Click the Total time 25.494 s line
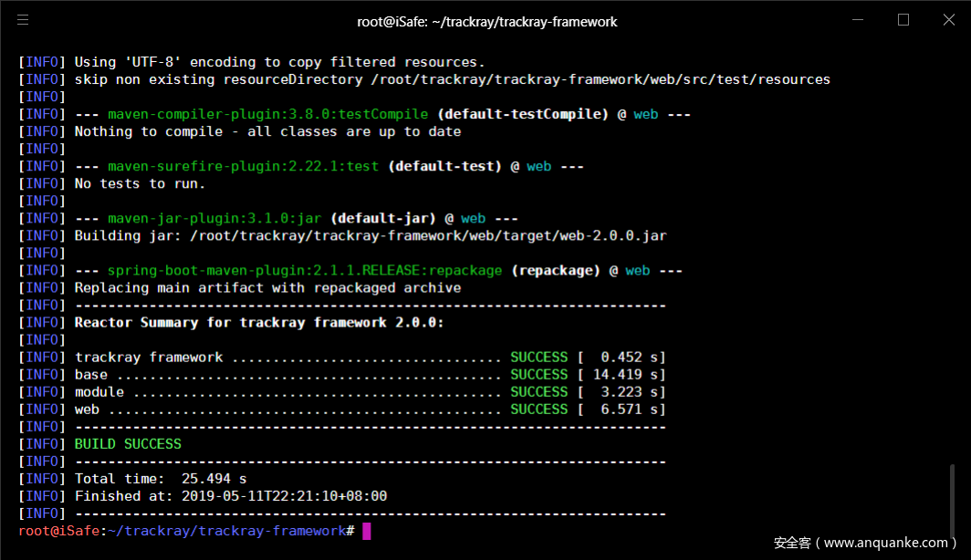Screen dimensions: 971x560 click(x=161, y=479)
